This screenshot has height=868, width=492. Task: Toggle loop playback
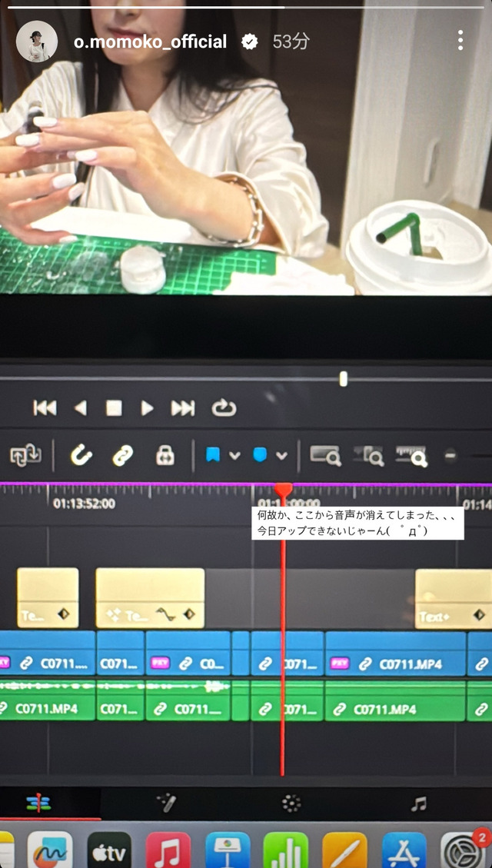pos(224,408)
